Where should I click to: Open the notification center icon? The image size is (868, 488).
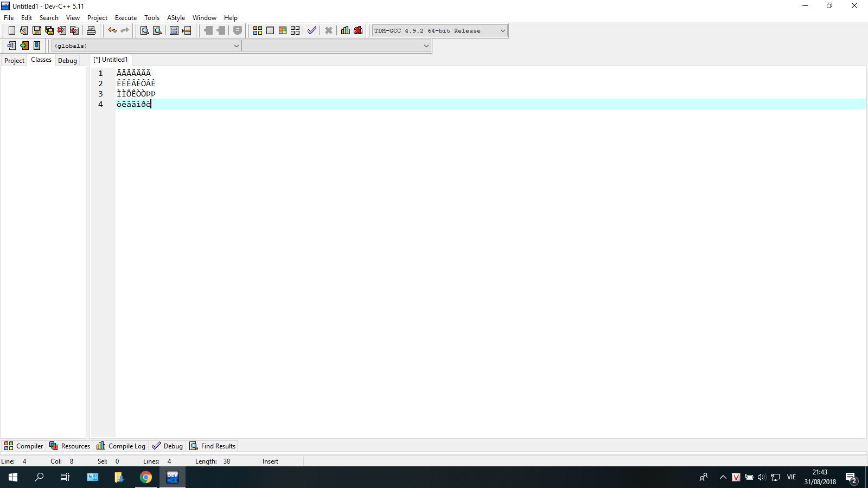[x=851, y=477]
